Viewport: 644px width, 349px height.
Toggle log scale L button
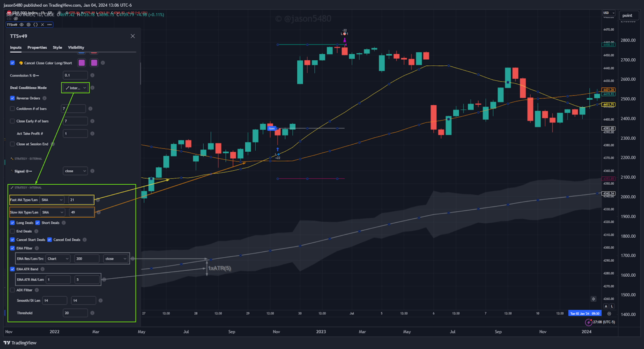[612, 307]
